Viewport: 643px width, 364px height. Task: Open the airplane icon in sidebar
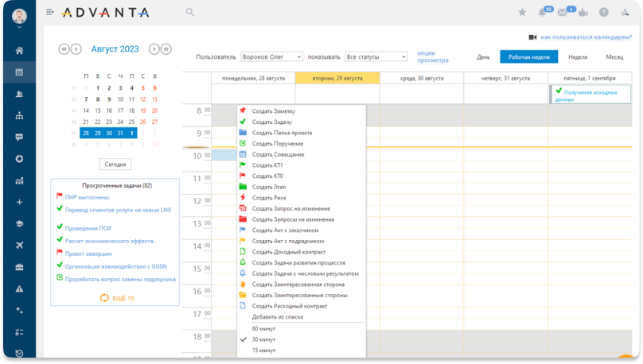point(19,245)
